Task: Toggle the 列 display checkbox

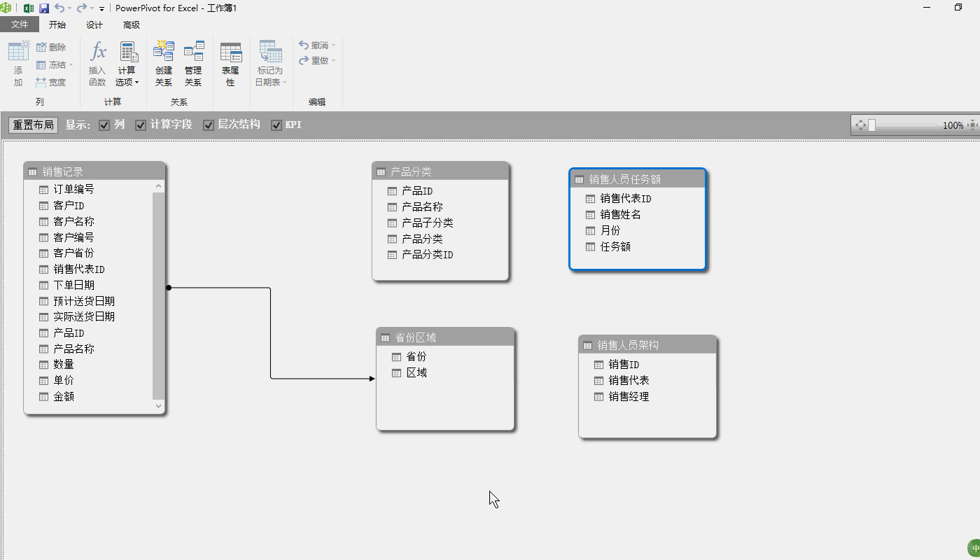Action: [x=104, y=125]
